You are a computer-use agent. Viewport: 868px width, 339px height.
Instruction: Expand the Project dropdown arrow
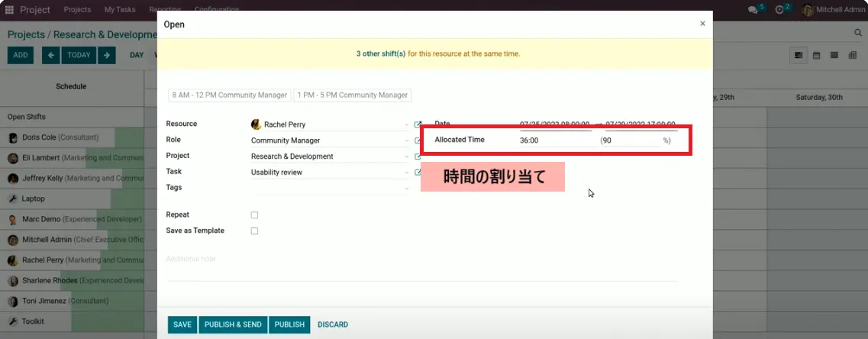point(407,157)
